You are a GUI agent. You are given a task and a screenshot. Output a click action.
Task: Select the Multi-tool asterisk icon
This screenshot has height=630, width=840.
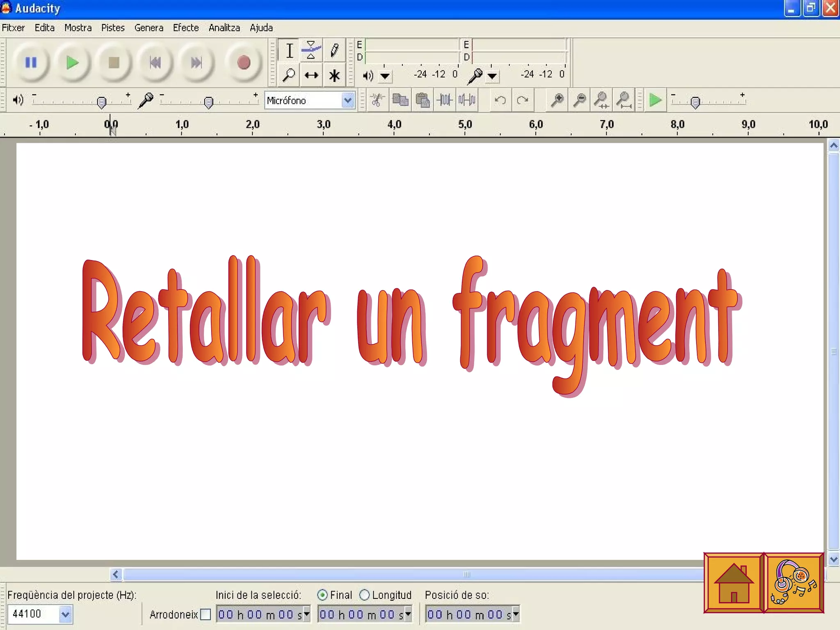(334, 75)
